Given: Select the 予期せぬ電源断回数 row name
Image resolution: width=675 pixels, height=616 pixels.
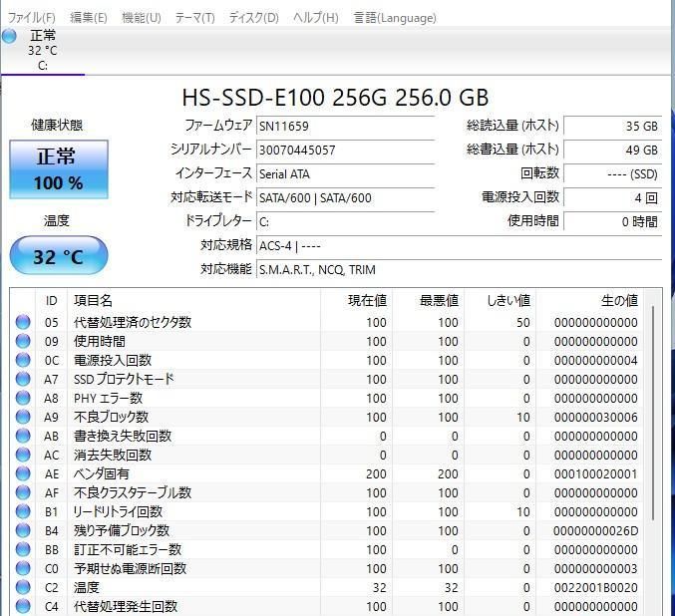Looking at the screenshot, I should point(130,568).
